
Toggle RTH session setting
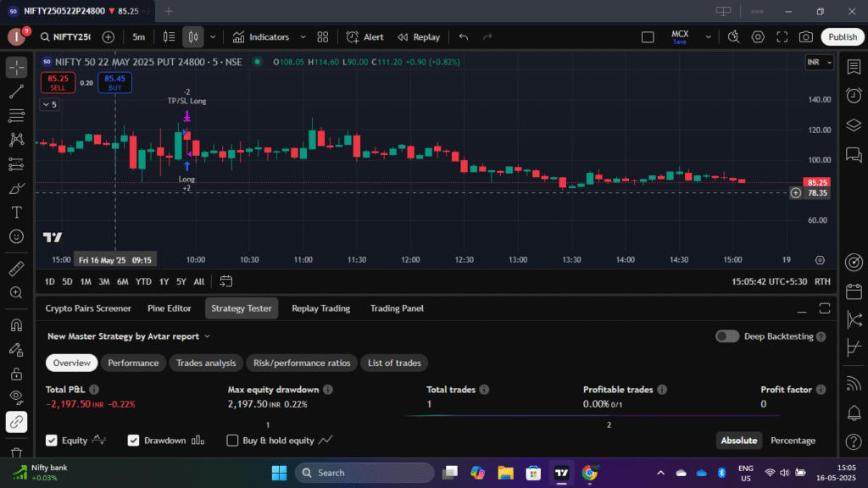point(822,281)
